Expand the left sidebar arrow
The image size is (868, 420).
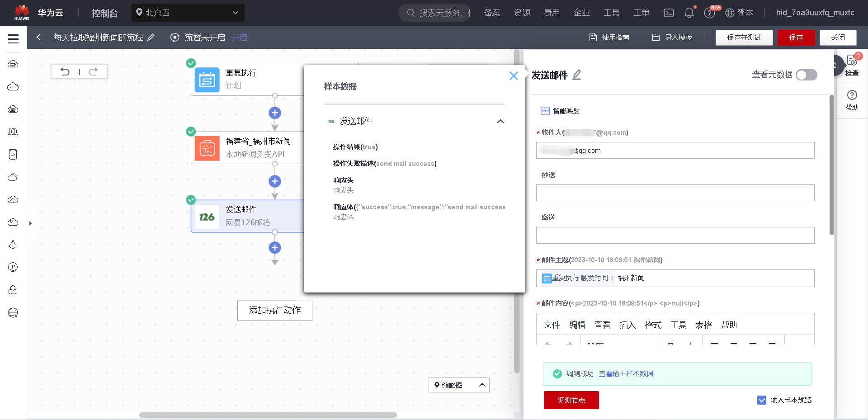pyautogui.click(x=30, y=223)
